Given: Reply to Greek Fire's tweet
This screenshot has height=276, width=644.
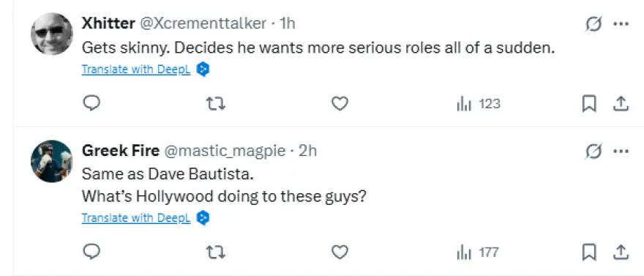Looking at the screenshot, I should (x=91, y=252).
